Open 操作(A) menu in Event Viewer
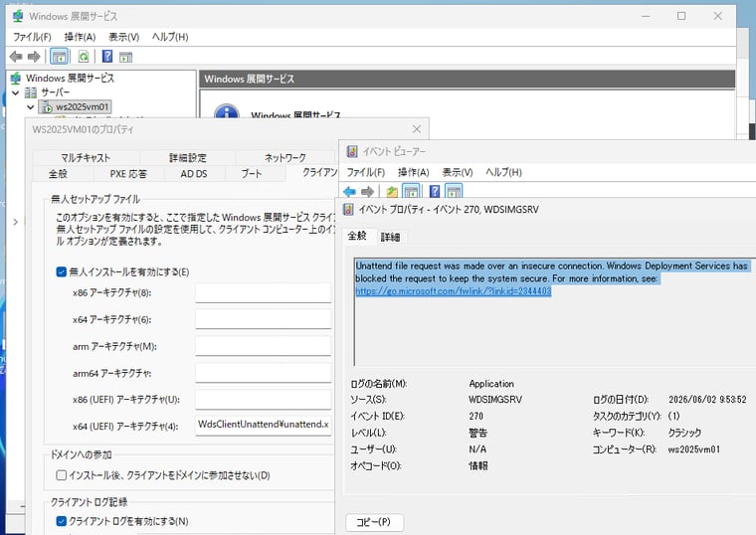 414,172
